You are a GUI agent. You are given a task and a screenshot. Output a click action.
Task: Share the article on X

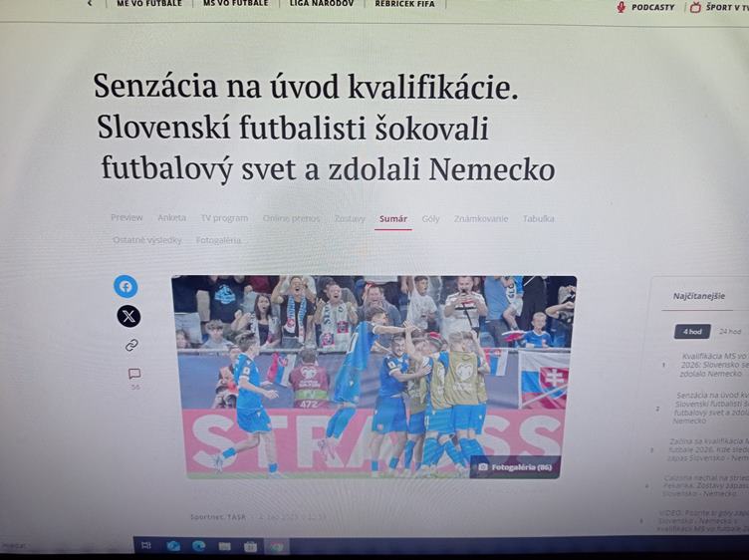128,316
